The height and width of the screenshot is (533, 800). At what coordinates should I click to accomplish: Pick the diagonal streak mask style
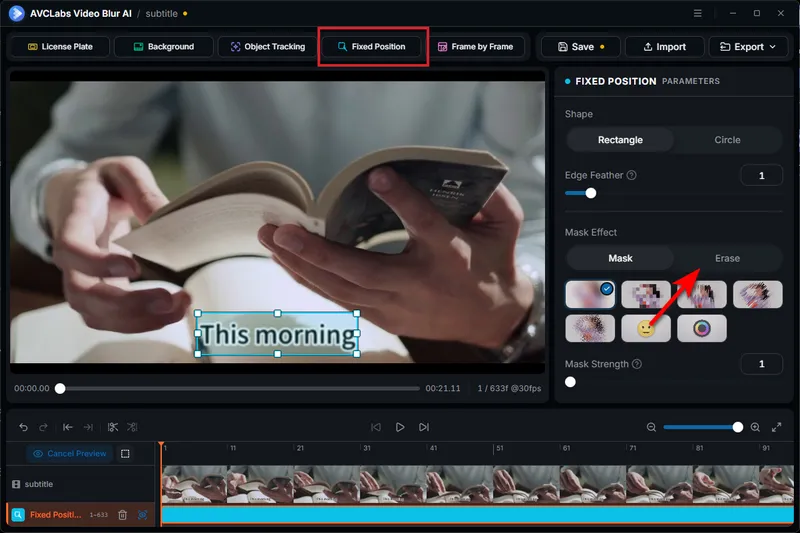758,294
